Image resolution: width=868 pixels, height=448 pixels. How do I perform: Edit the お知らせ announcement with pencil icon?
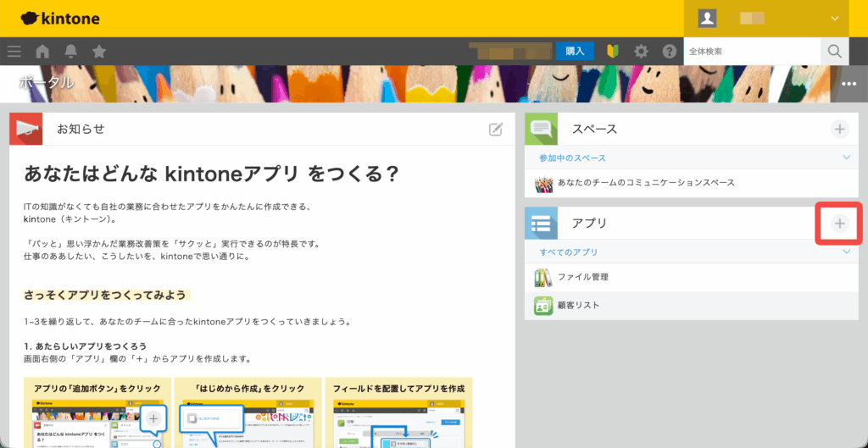496,129
